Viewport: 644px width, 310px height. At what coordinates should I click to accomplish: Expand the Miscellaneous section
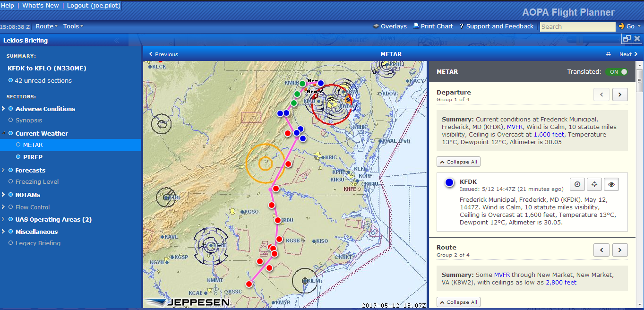[4, 232]
